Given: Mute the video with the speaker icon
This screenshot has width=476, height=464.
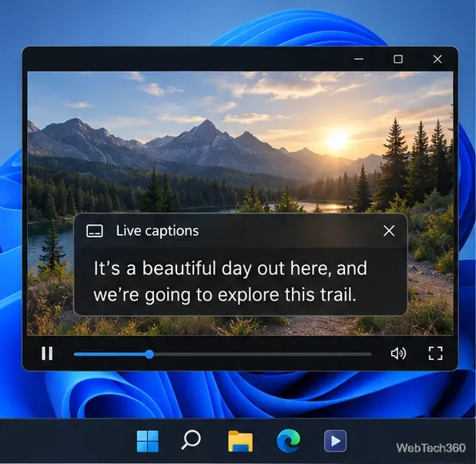Looking at the screenshot, I should coord(398,354).
